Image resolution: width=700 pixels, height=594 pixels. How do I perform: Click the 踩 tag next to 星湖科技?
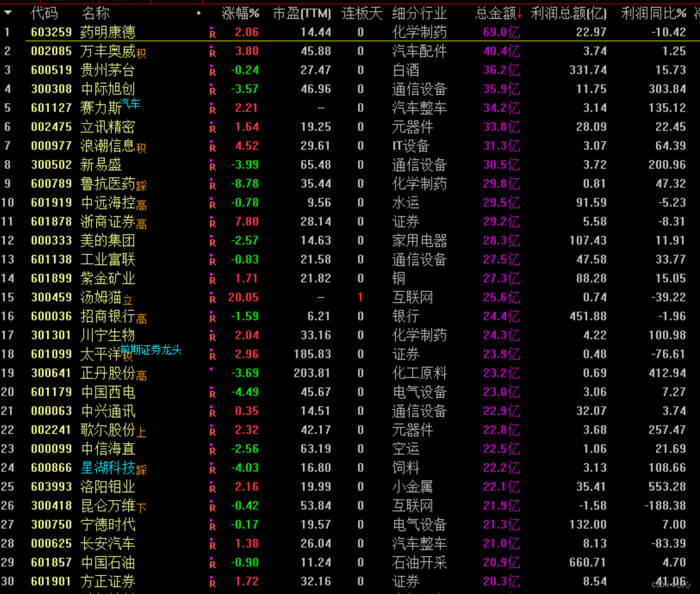(x=141, y=471)
